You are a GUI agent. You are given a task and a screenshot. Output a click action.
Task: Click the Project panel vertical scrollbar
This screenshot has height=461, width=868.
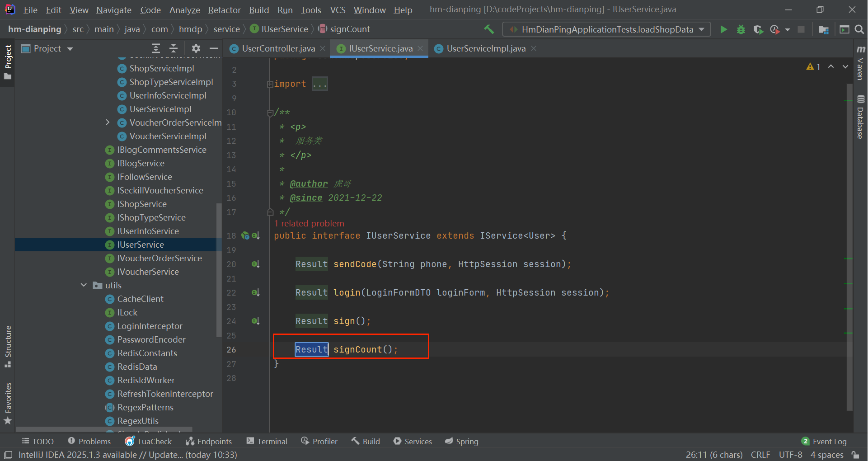click(219, 270)
